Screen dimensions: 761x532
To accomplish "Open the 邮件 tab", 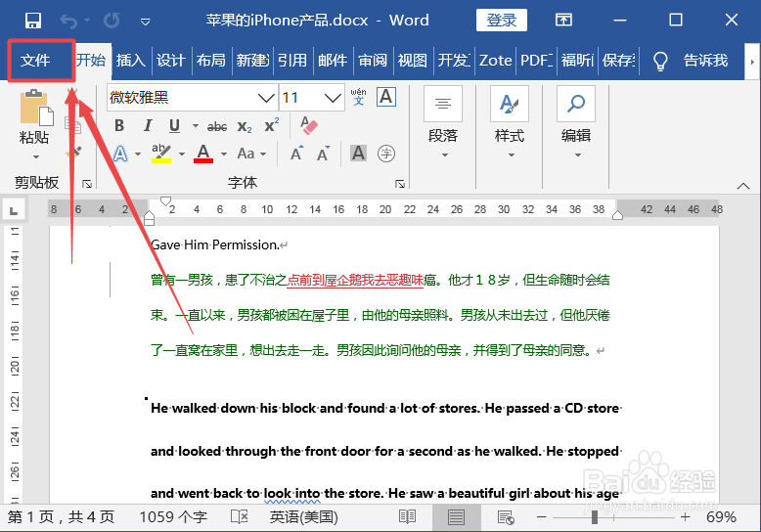I will (x=333, y=61).
